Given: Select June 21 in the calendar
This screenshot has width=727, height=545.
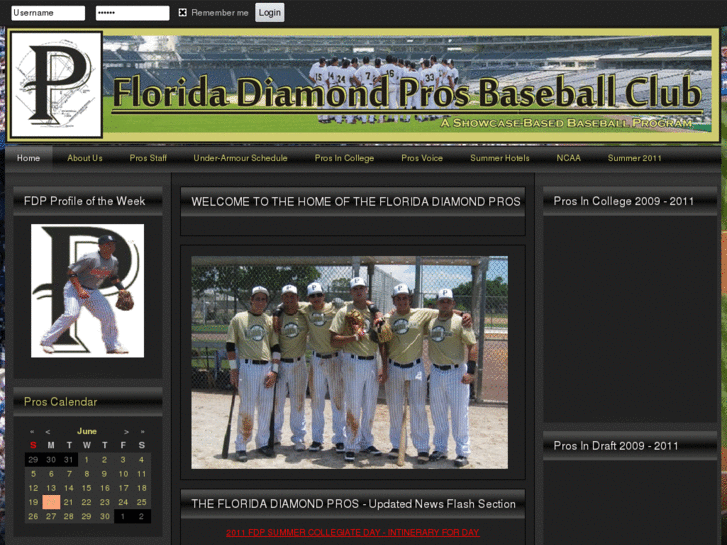Looking at the screenshot, I should pos(69,502).
